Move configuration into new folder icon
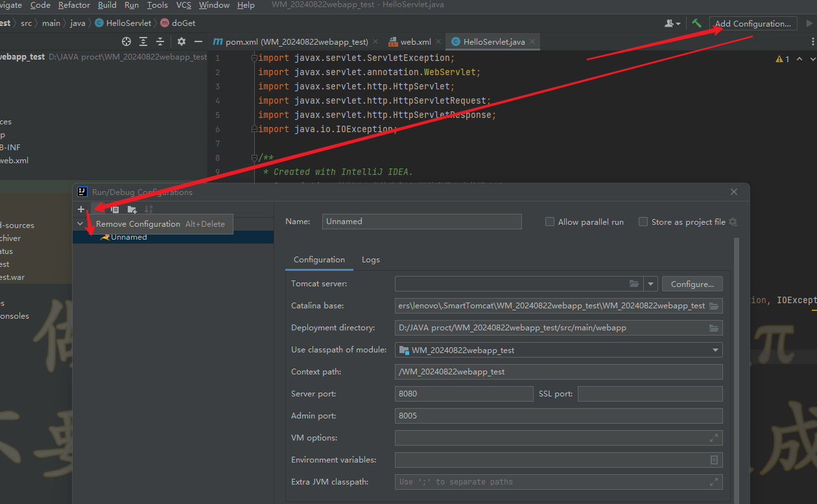Image resolution: width=817 pixels, height=504 pixels. point(132,209)
